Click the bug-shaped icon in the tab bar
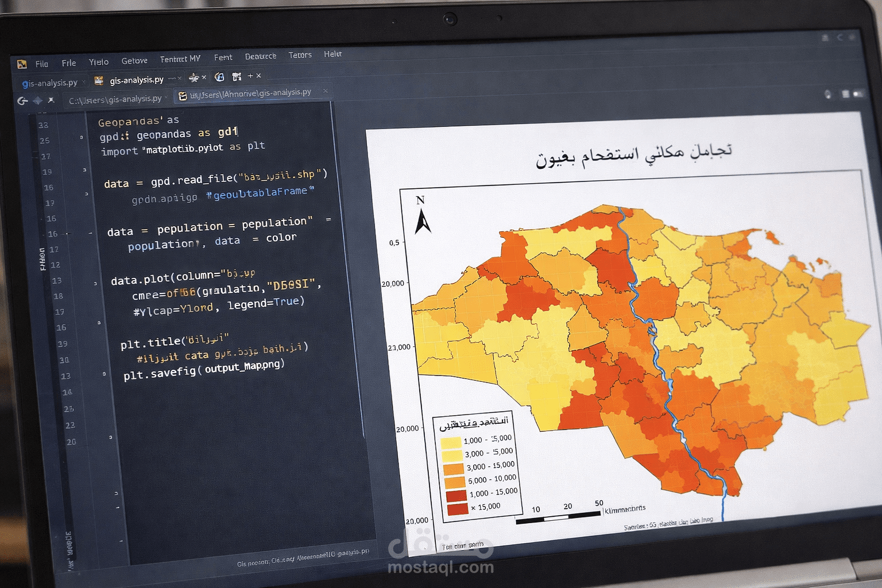Viewport: 882px width, 588px height. [194, 77]
